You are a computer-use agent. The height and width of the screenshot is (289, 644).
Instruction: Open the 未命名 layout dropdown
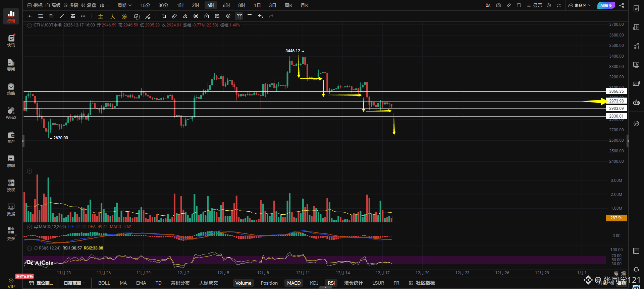[x=580, y=5]
